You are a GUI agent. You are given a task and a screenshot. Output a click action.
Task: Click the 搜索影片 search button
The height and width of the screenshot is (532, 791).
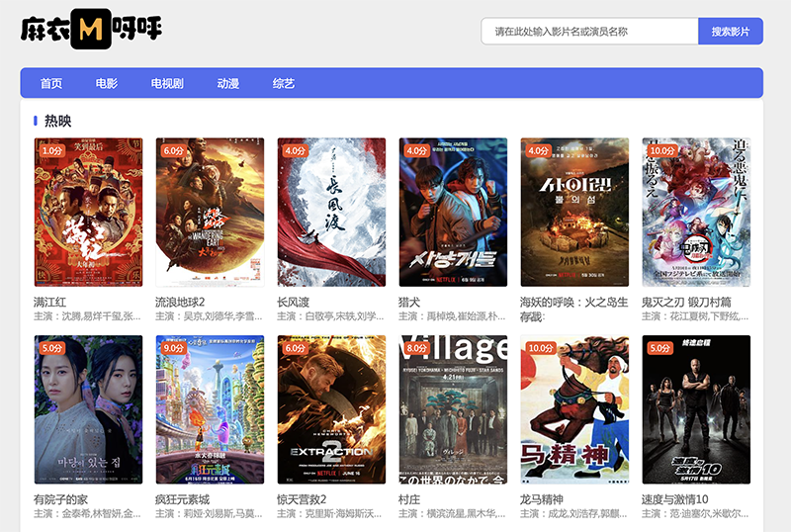click(x=731, y=32)
